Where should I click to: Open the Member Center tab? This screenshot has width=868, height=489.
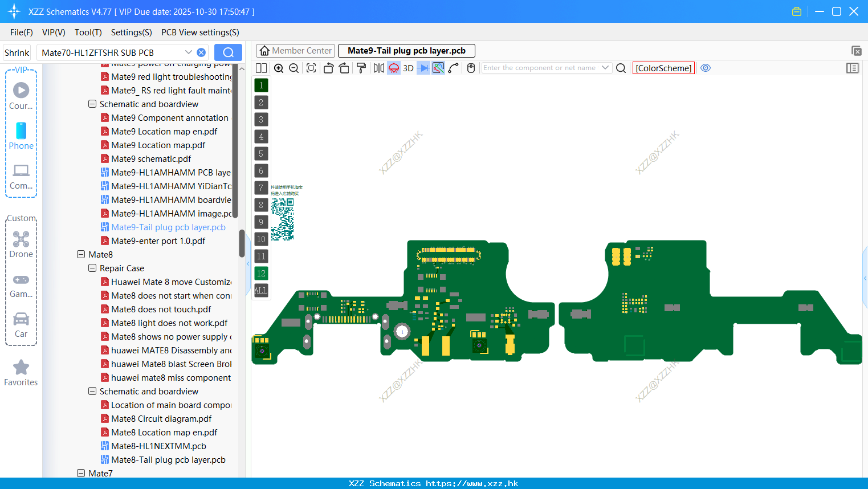click(x=296, y=51)
